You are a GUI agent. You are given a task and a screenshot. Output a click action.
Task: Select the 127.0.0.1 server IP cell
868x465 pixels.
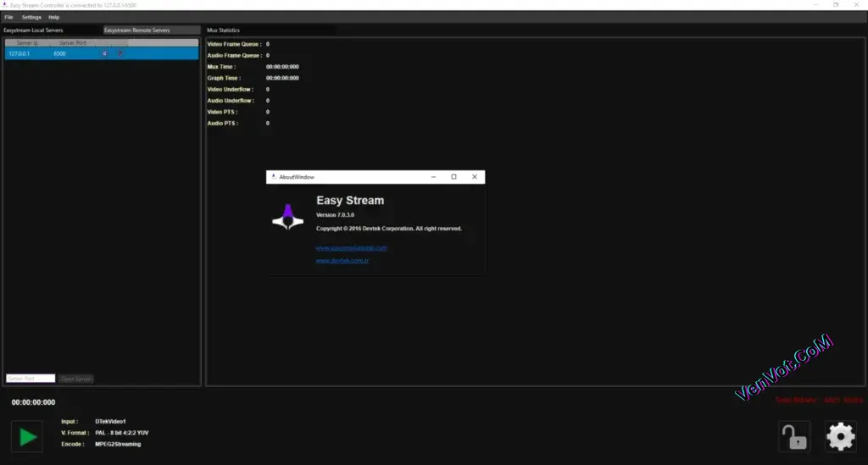[19, 53]
